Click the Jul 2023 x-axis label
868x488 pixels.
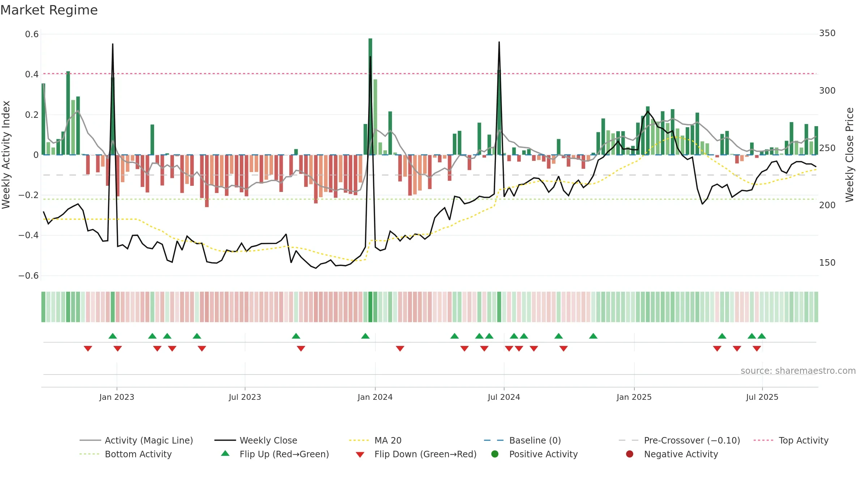245,397
